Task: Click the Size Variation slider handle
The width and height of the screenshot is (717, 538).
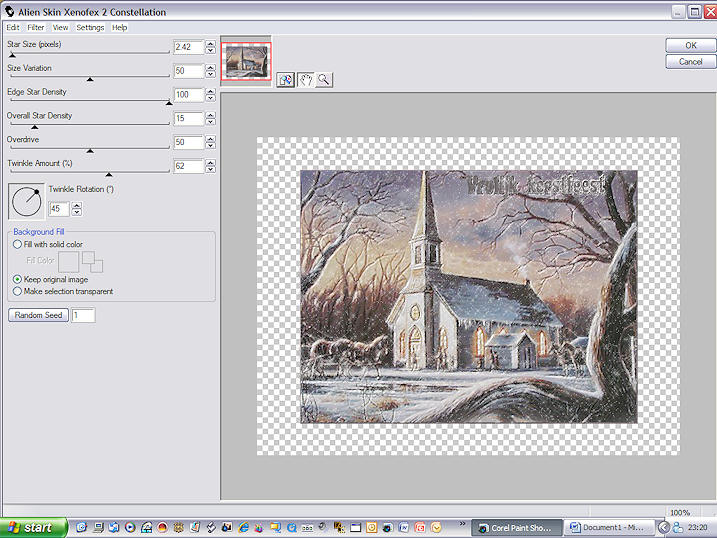Action: coord(90,80)
